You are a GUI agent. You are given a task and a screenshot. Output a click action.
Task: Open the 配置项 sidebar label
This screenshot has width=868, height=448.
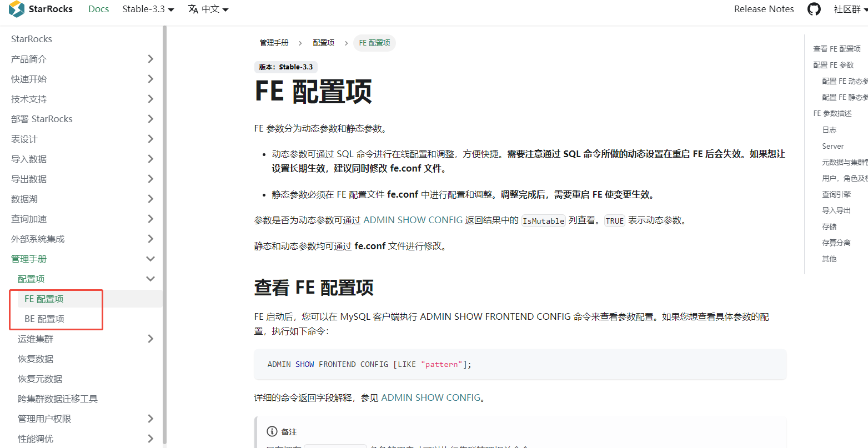pos(31,279)
